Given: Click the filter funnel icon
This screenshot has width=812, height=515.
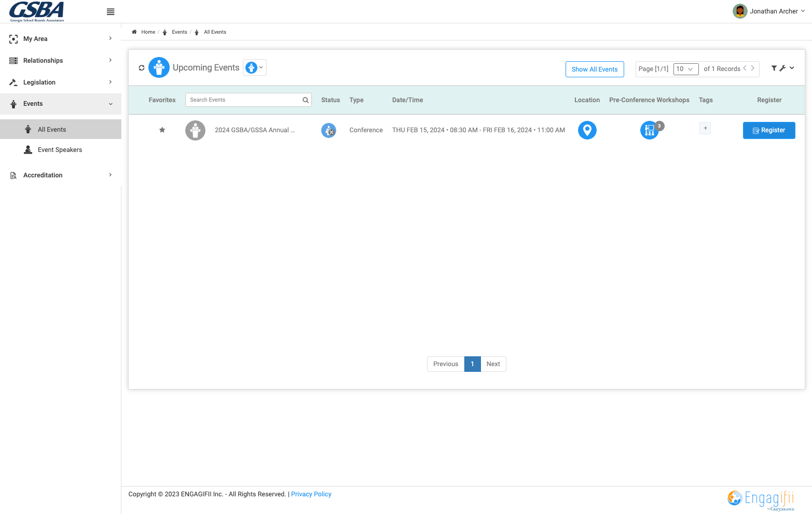Looking at the screenshot, I should tap(774, 68).
